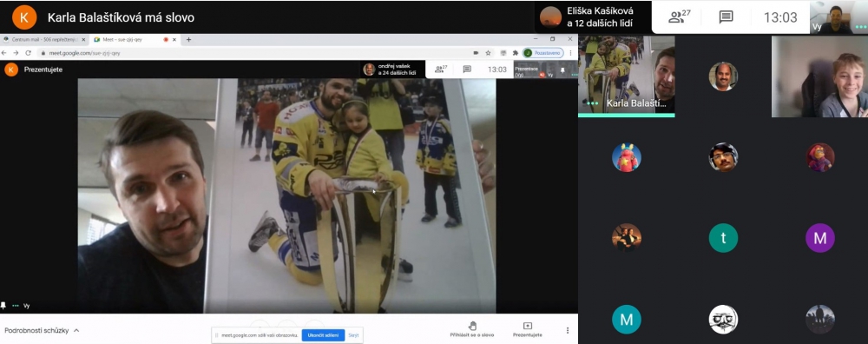Click the teal letter t participant avatar
Image resolution: width=868 pixels, height=344 pixels.
coord(723,238)
